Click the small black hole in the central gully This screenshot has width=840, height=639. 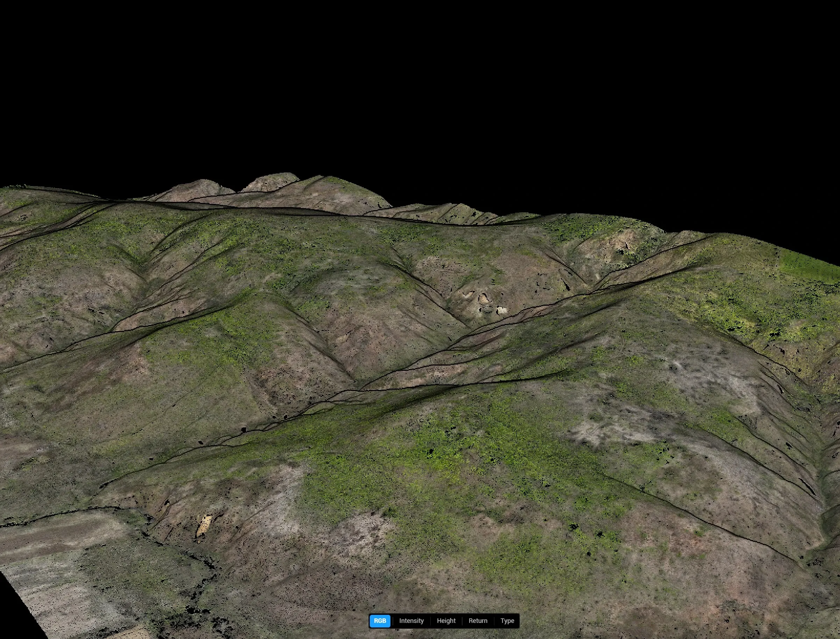pyautogui.click(x=243, y=429)
